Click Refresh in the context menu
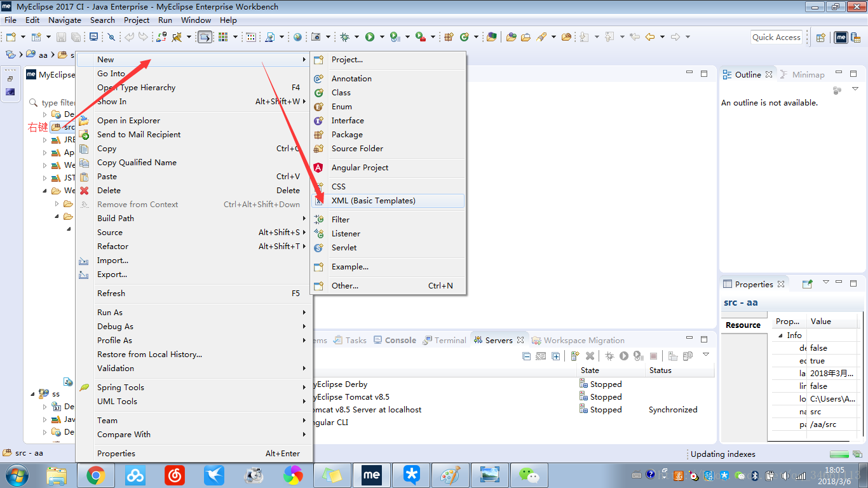The width and height of the screenshot is (868, 488). coord(194,294)
